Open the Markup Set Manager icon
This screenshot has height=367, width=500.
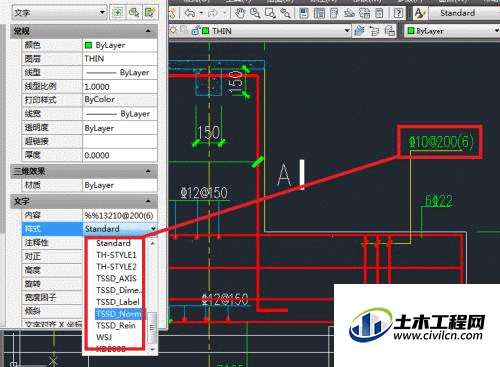coord(364,13)
